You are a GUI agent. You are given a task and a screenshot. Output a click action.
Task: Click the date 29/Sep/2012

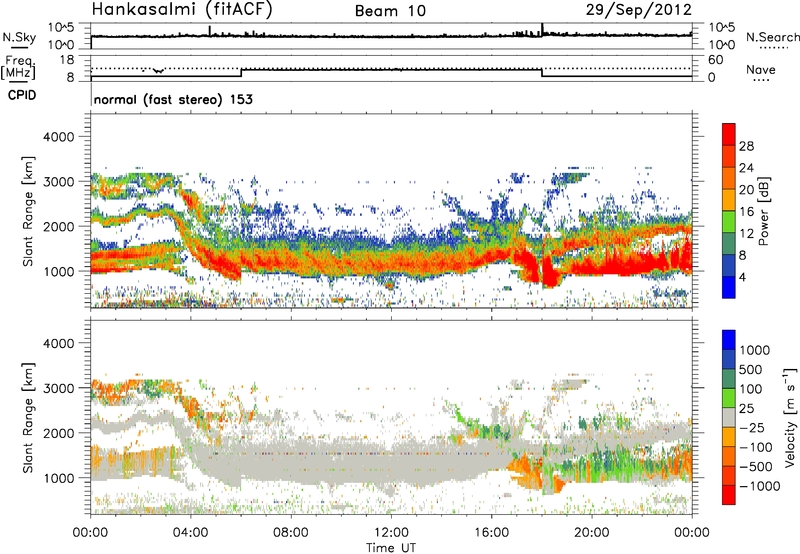(x=639, y=10)
